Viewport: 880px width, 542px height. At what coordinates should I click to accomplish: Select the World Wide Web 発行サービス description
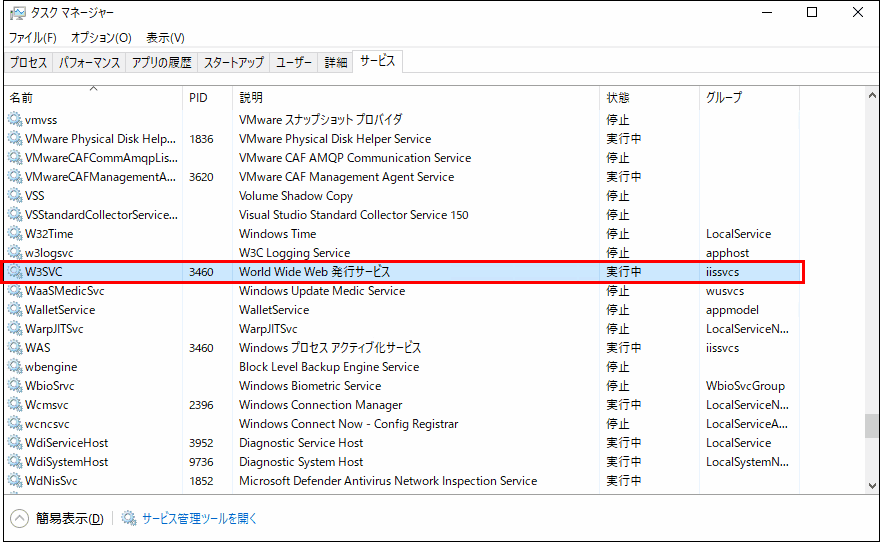click(314, 272)
